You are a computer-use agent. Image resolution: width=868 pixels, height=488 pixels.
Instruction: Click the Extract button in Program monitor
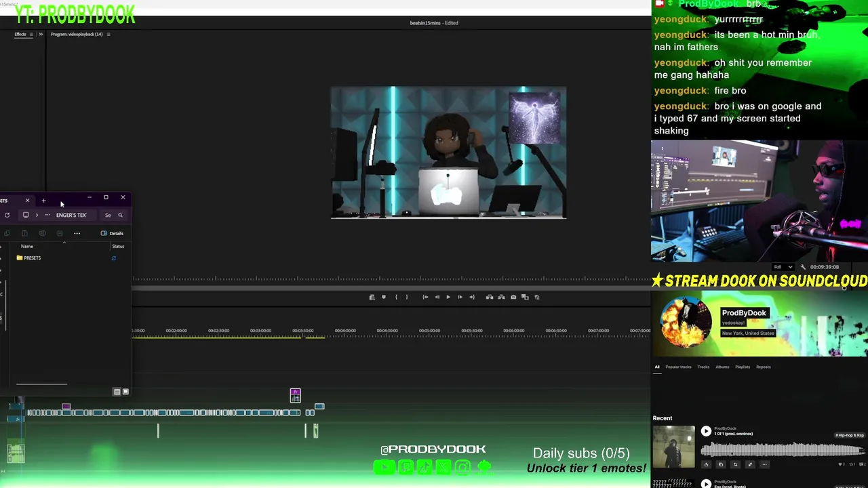(501, 297)
